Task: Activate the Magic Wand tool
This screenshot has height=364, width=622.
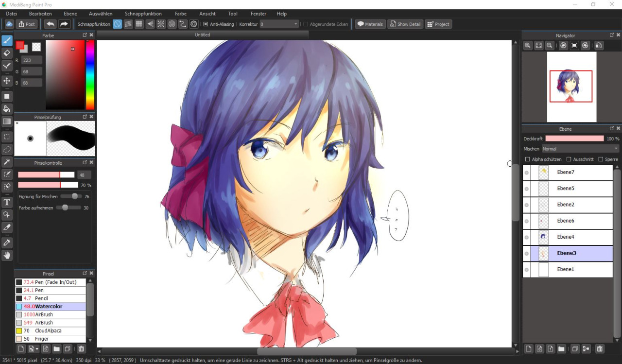Action: tap(7, 162)
